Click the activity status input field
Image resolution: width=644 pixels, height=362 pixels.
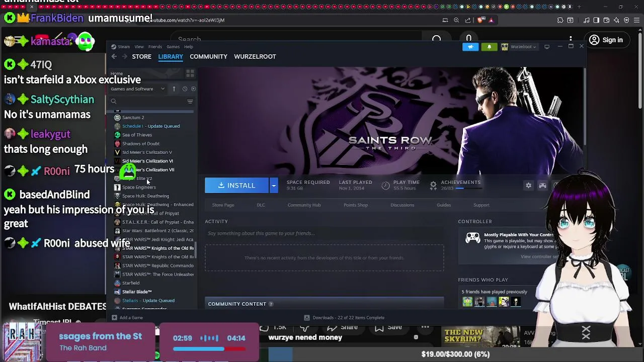pyautogui.click(x=324, y=233)
